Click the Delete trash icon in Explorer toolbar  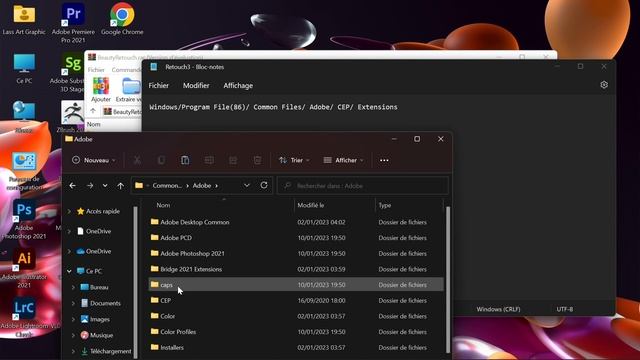(257, 160)
